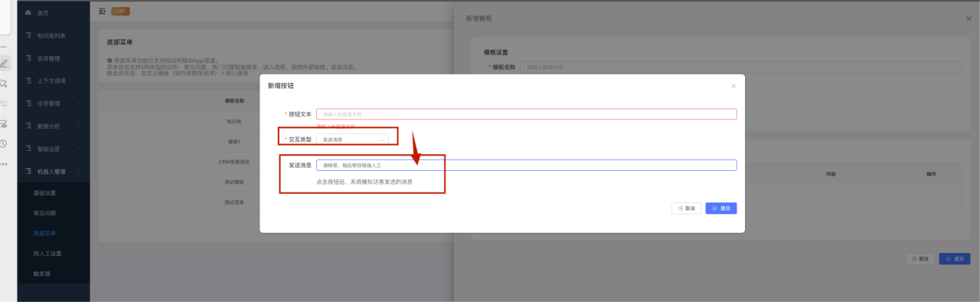Image resolution: width=980 pixels, height=302 pixels.
Task: Open the 交互类型 dropdown
Action: tap(352, 140)
